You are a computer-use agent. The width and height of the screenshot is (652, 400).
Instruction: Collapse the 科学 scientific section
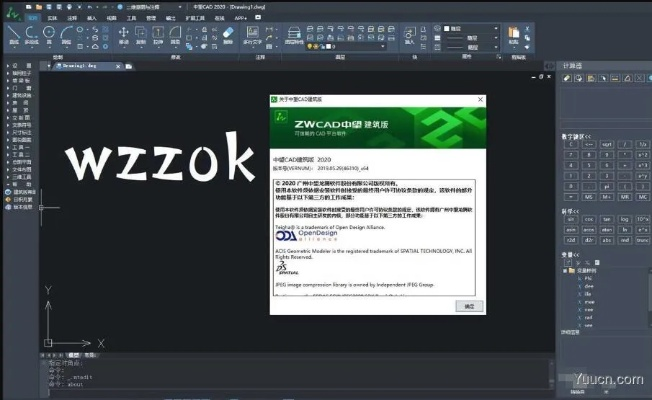[570, 212]
